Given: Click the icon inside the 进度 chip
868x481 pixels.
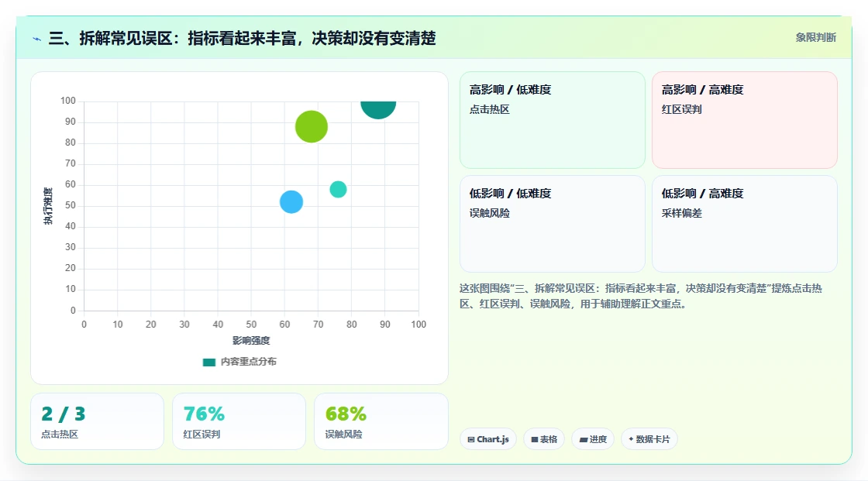Looking at the screenshot, I should pos(584,440).
